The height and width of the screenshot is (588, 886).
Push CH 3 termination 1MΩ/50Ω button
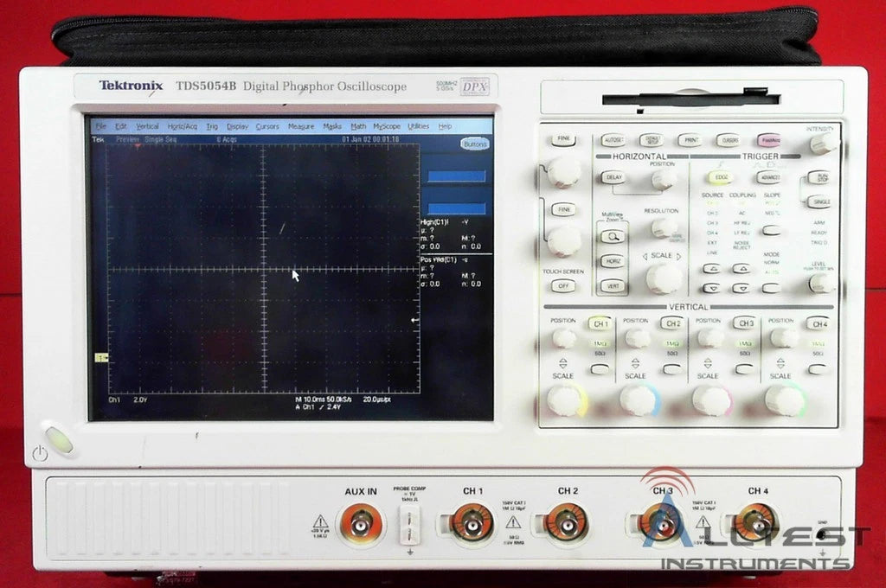[745, 369]
